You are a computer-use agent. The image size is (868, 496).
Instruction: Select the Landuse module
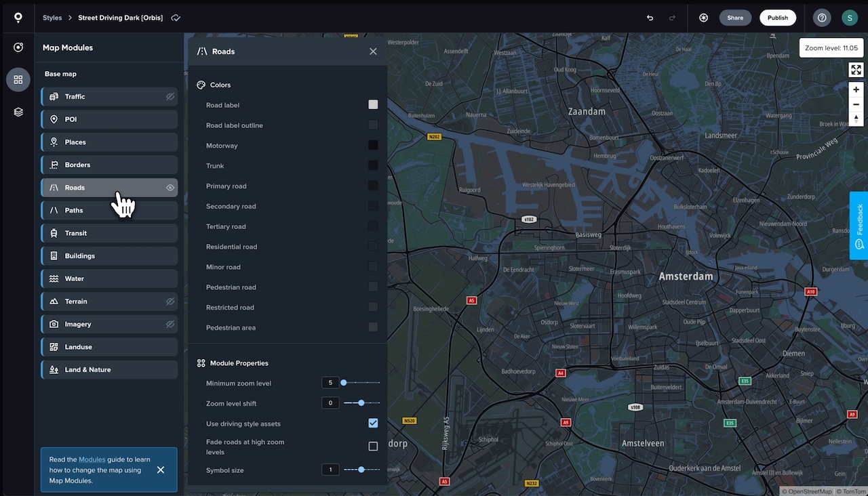coord(109,347)
